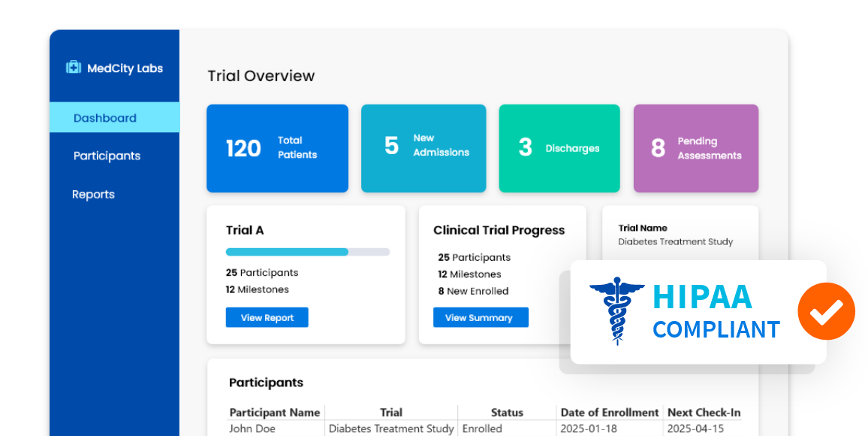This screenshot has height=436, width=868.
Task: Click the Trial Name label
Action: point(643,228)
